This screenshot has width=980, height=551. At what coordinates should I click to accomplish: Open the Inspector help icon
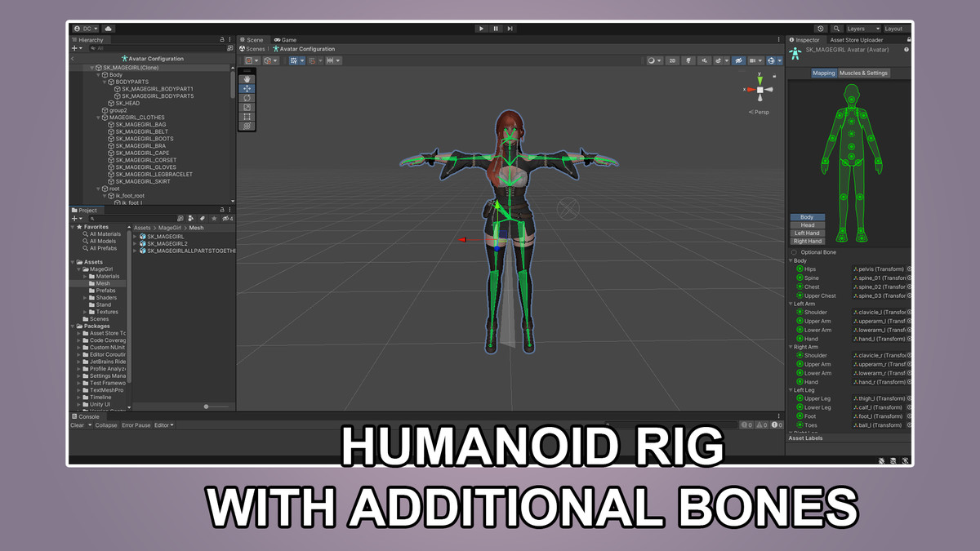tap(906, 50)
